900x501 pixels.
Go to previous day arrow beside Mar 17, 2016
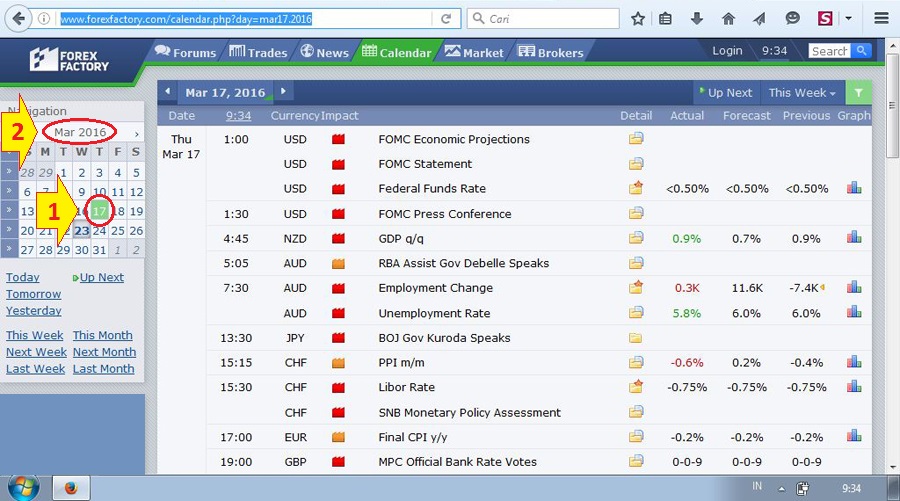coord(168,91)
